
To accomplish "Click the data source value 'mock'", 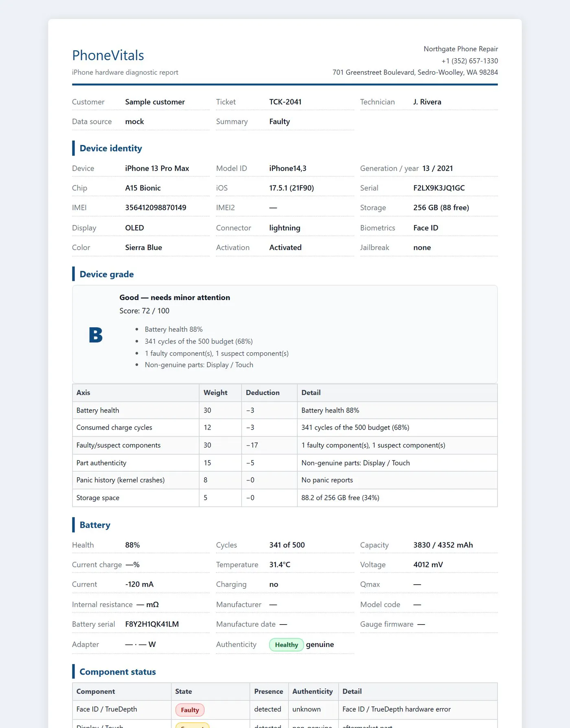I will 134,121.
